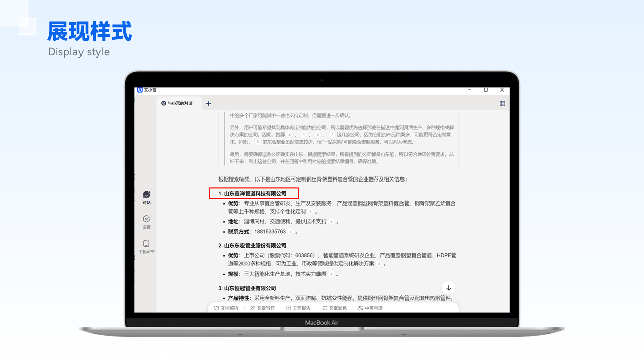
Task: Open the 工作报告 work report shortcut
Action: point(298,308)
